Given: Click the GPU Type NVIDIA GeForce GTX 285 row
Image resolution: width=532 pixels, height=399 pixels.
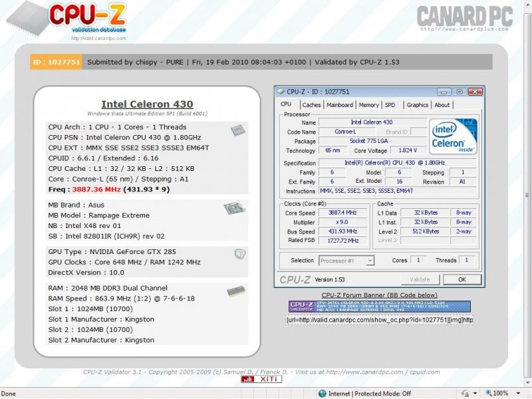Looking at the screenshot, I should [112, 252].
